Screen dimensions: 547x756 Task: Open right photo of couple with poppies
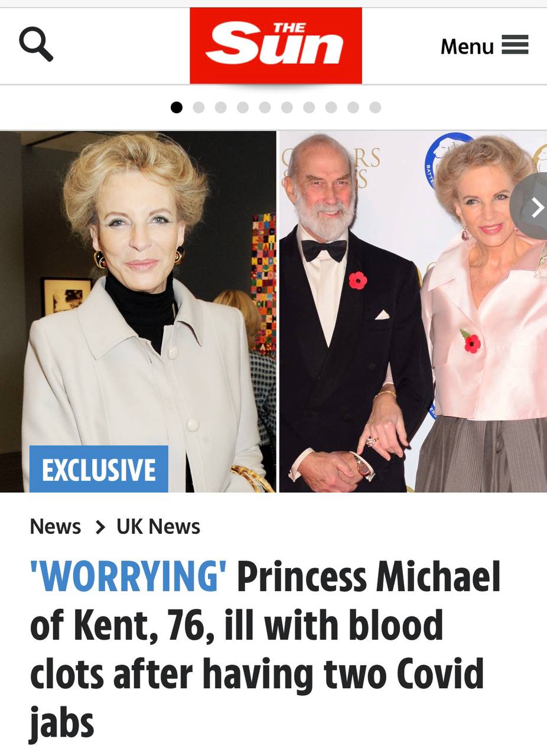413,311
